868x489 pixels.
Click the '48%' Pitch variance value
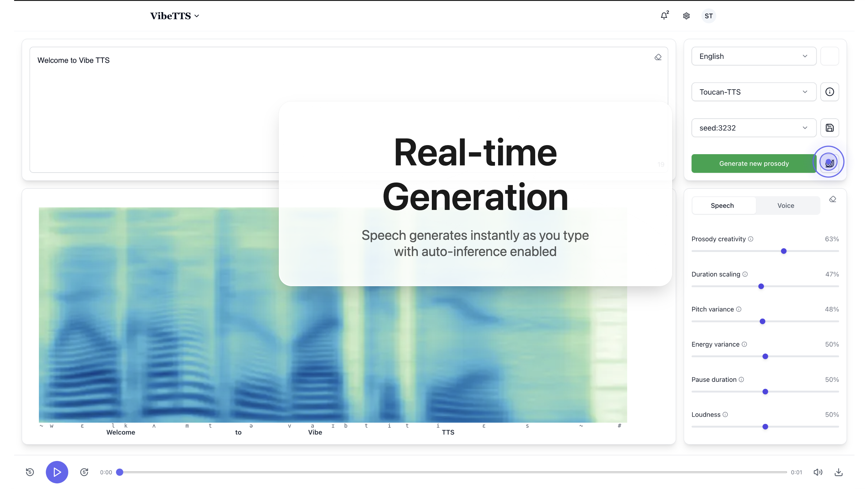(832, 309)
